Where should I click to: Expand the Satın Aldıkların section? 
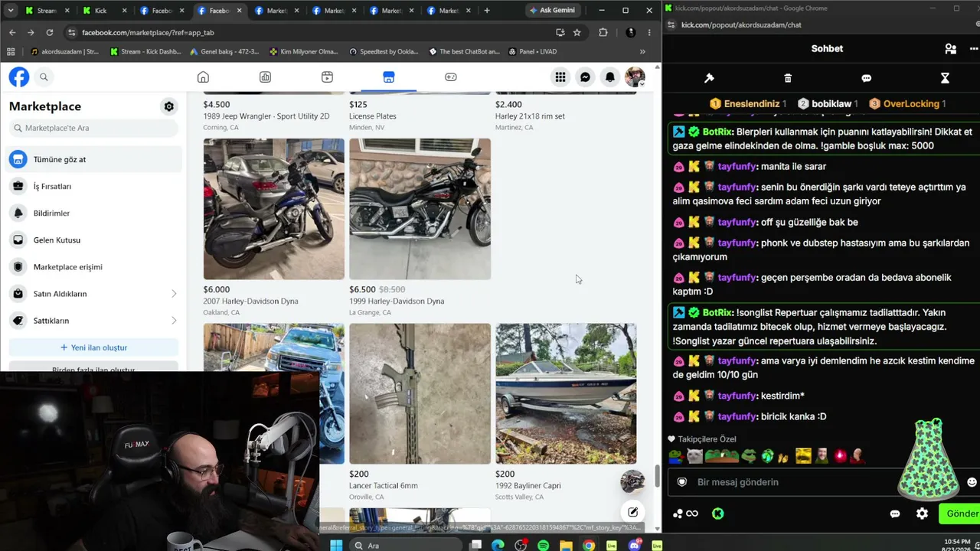coord(95,293)
